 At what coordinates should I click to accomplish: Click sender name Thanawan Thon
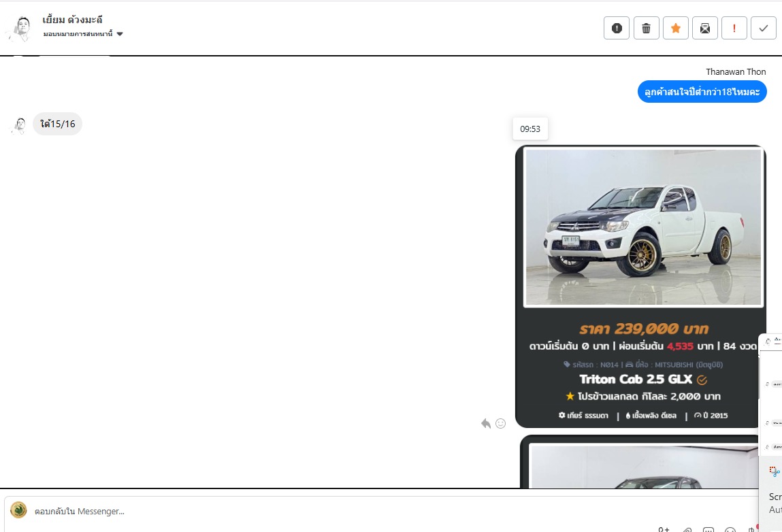(x=736, y=72)
